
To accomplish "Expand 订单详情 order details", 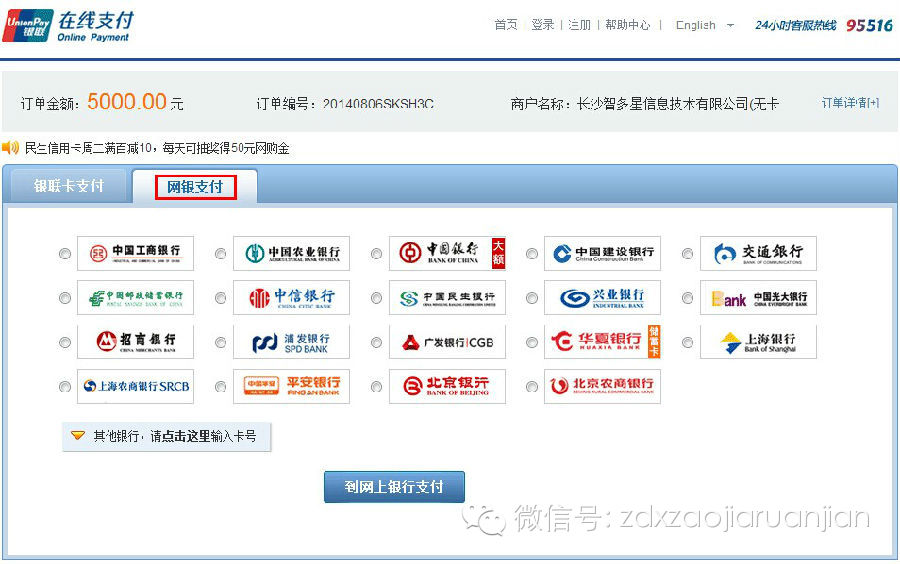I will (x=850, y=103).
